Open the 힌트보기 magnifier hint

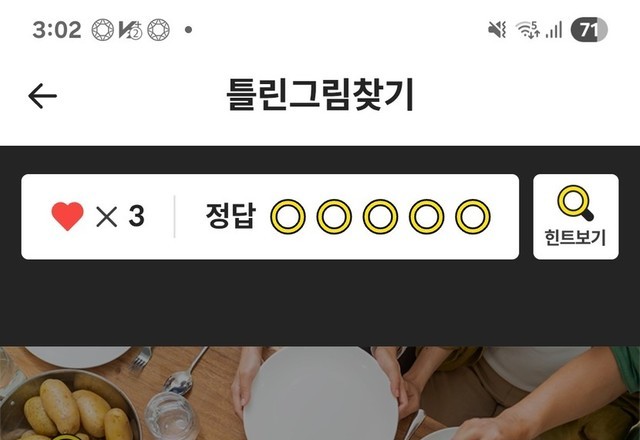pyautogui.click(x=576, y=217)
